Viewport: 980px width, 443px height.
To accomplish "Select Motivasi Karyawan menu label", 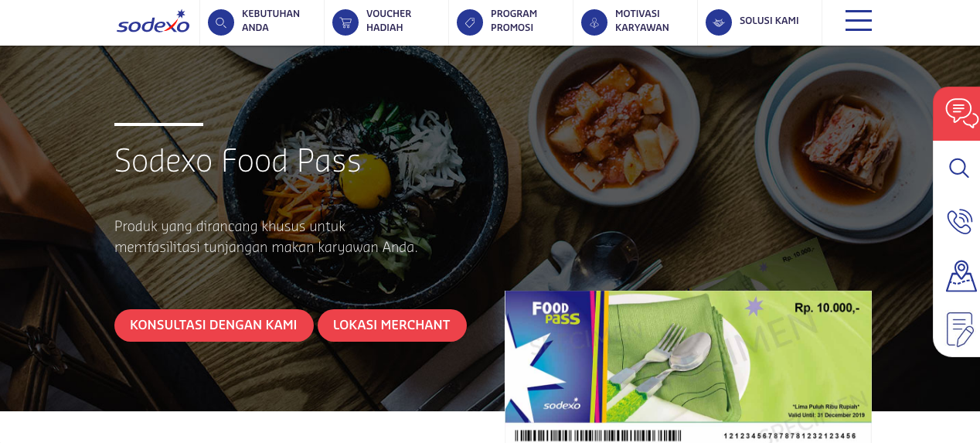I will 642,21.
